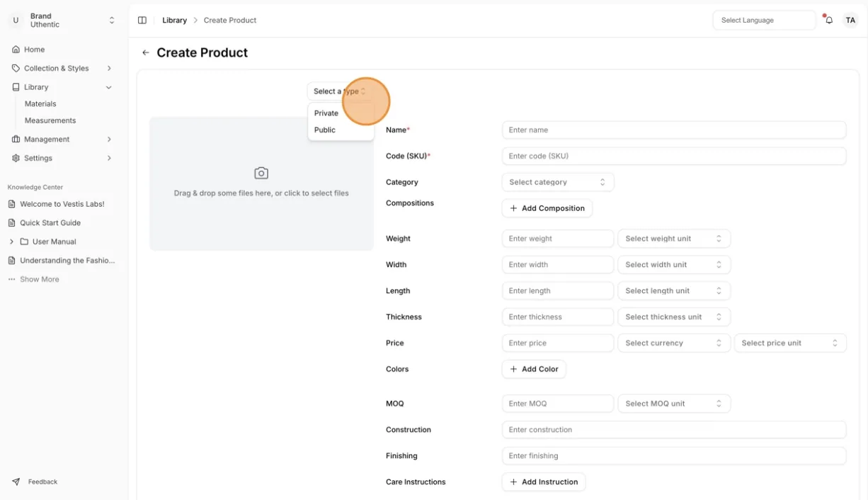Click the Brand Uthentic workspace switcher
Viewport: 868px width, 500px height.
(64, 21)
